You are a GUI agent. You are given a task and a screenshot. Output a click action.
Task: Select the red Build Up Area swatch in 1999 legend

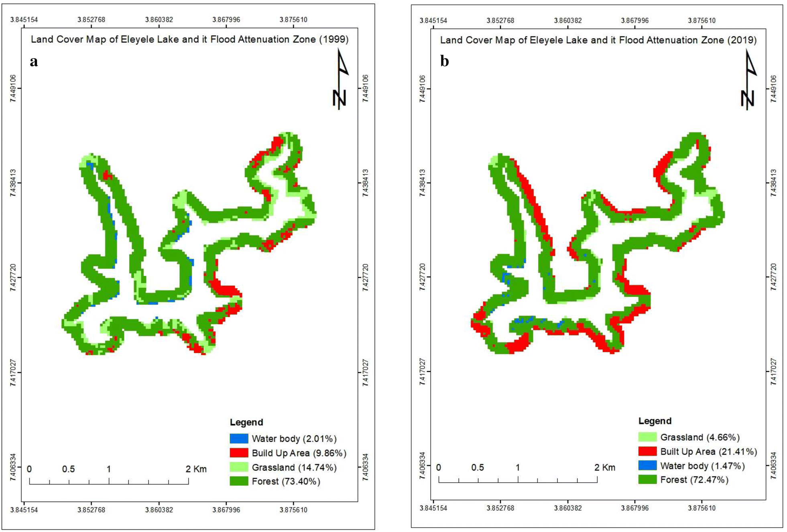239,453
